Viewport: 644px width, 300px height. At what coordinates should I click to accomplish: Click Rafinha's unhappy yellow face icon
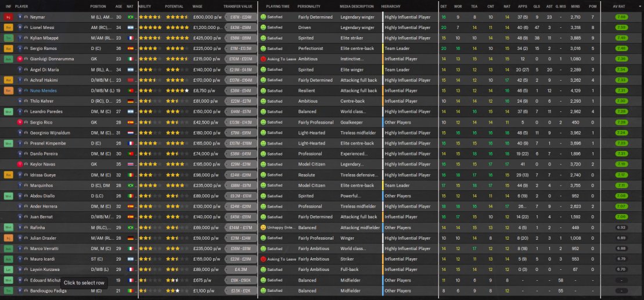coord(263,227)
